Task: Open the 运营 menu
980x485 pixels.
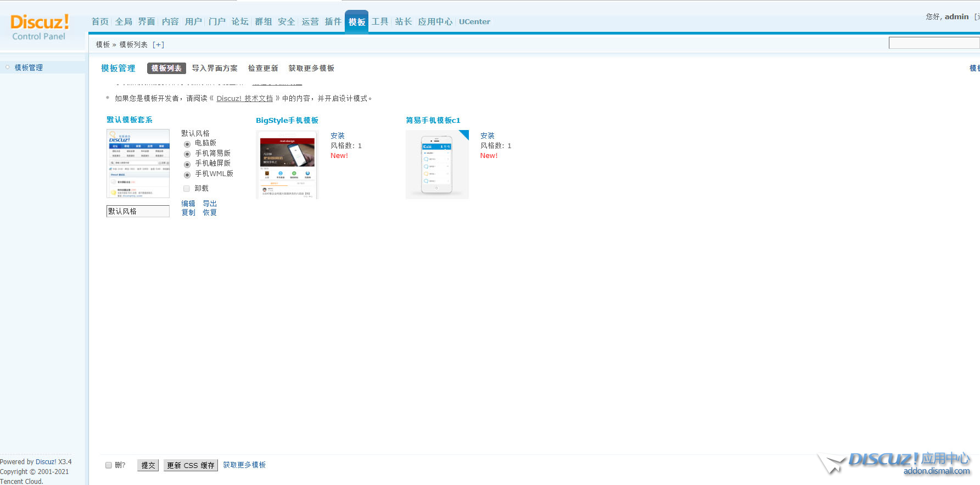Action: click(310, 21)
